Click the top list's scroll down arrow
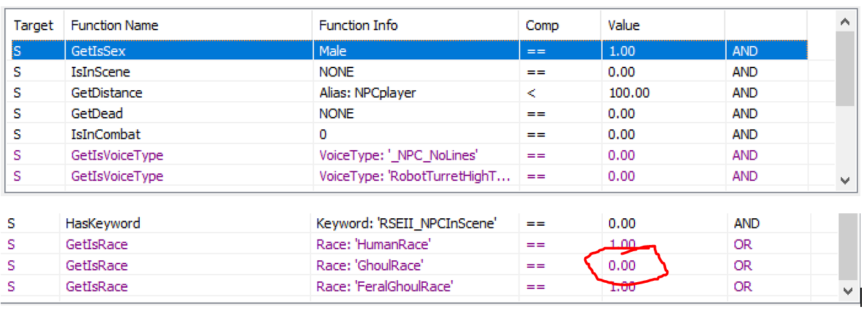 (x=845, y=180)
